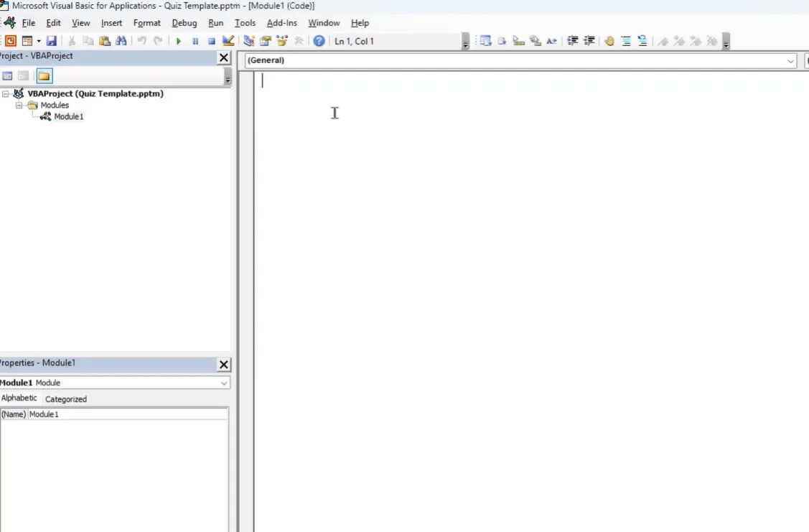Click the Indent icon in Edit toolbar
This screenshot has width=809, height=532.
(573, 41)
